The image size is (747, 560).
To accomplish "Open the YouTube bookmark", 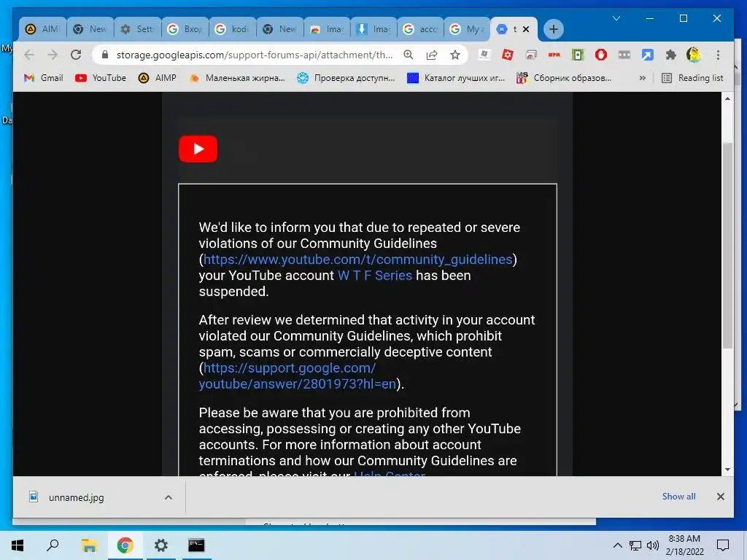I will coord(101,77).
